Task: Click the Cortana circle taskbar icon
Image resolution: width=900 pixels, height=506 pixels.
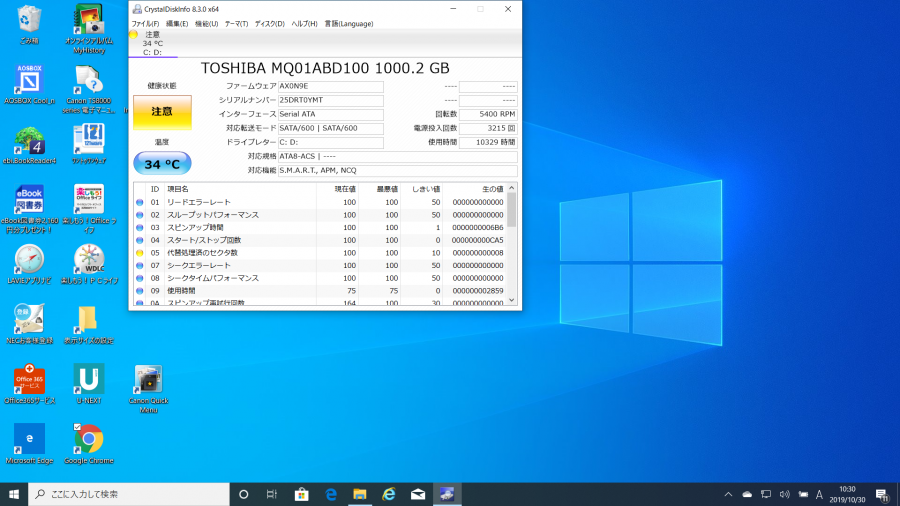Action: click(x=243, y=494)
